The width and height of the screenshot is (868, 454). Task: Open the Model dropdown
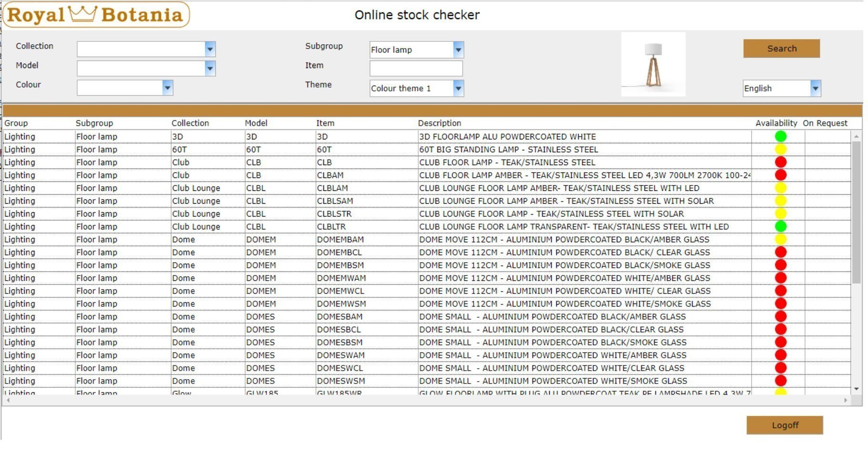pyautogui.click(x=210, y=69)
